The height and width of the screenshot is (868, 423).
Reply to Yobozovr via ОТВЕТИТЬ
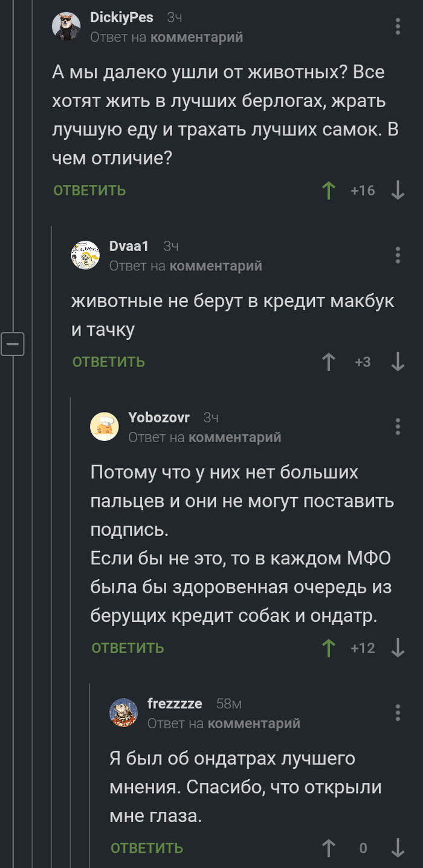pyautogui.click(x=128, y=648)
